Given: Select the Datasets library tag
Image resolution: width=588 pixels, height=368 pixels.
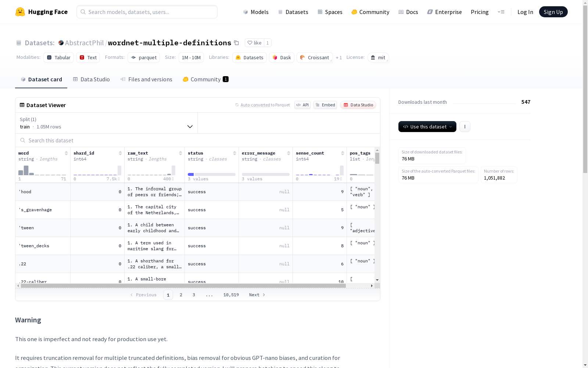Looking at the screenshot, I should click(x=250, y=57).
